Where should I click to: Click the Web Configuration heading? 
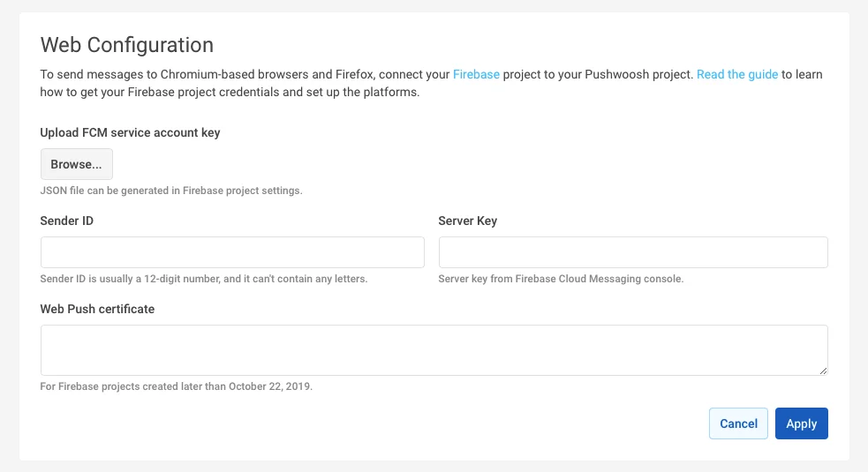pyautogui.click(x=127, y=44)
